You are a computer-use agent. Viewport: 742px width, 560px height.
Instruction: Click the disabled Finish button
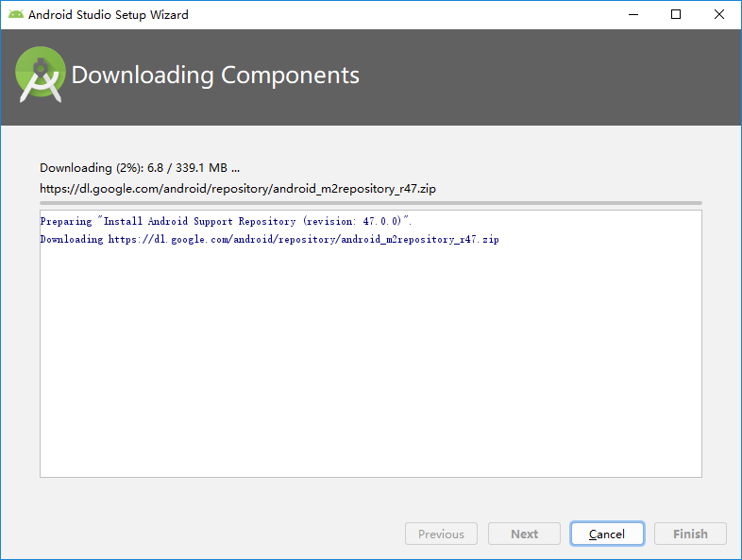pos(690,534)
